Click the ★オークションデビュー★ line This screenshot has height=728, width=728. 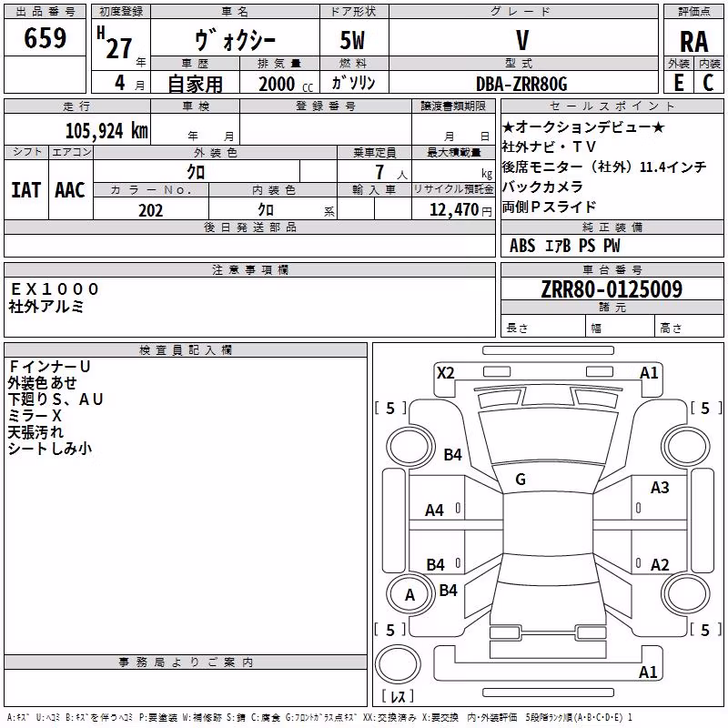click(583, 126)
